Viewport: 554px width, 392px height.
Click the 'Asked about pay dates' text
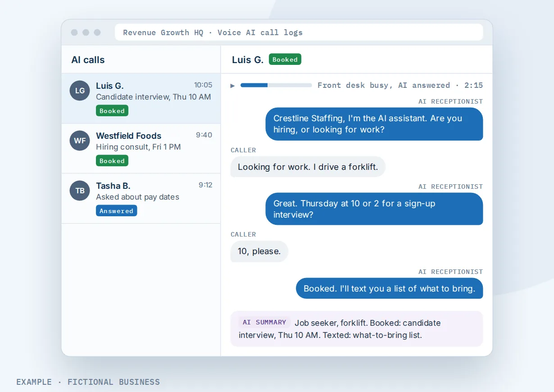click(137, 197)
